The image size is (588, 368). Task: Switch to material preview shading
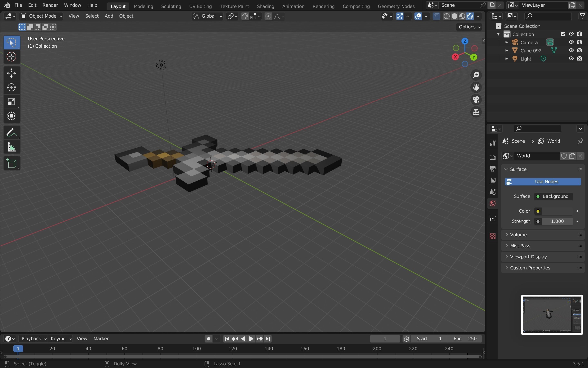click(462, 16)
